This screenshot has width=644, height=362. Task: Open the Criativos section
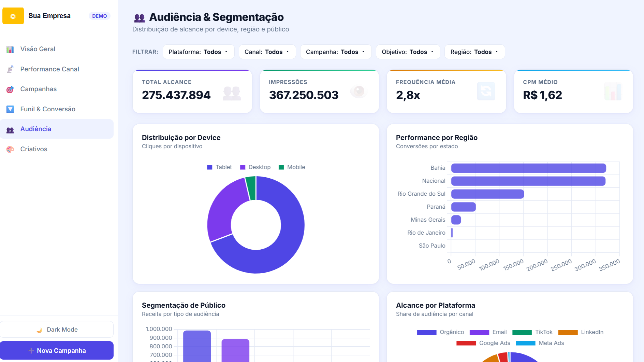point(57,149)
